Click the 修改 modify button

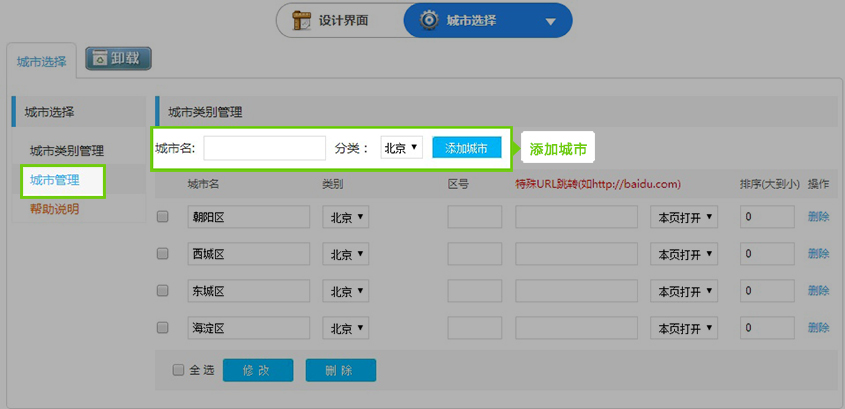(257, 370)
